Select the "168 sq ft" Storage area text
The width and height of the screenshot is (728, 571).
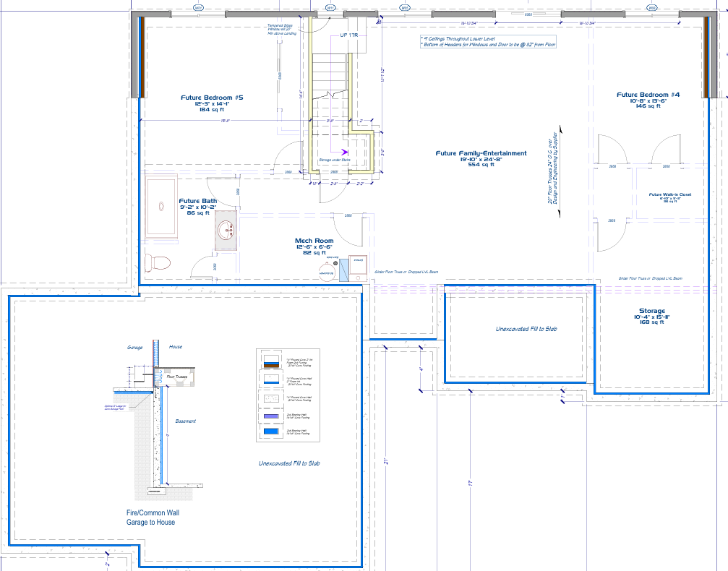point(652,322)
